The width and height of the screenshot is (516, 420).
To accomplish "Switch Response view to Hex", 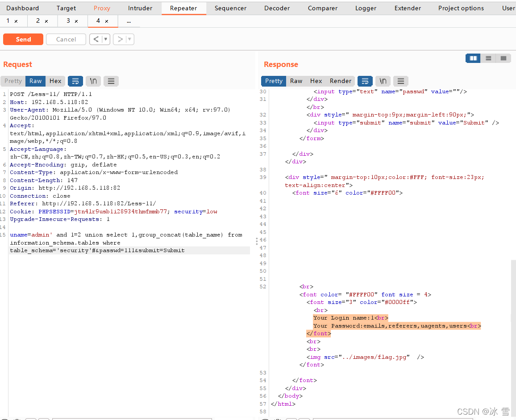I will pyautogui.click(x=316, y=81).
